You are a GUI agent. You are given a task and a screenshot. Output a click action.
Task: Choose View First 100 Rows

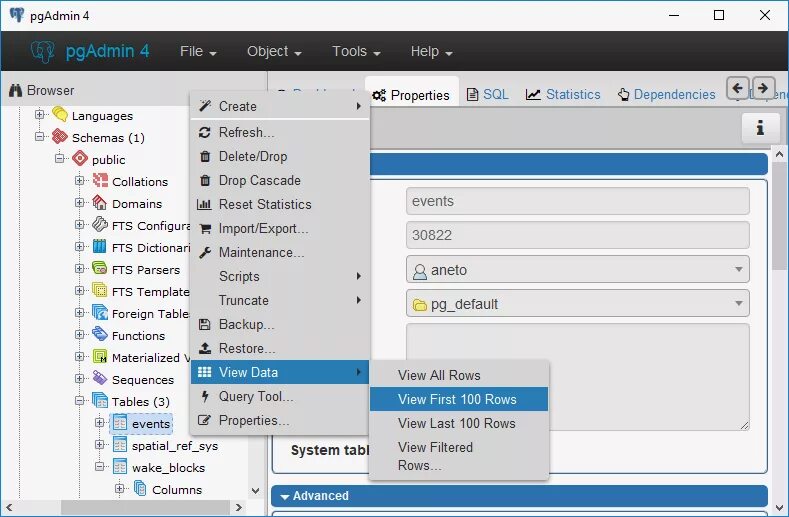pos(459,399)
